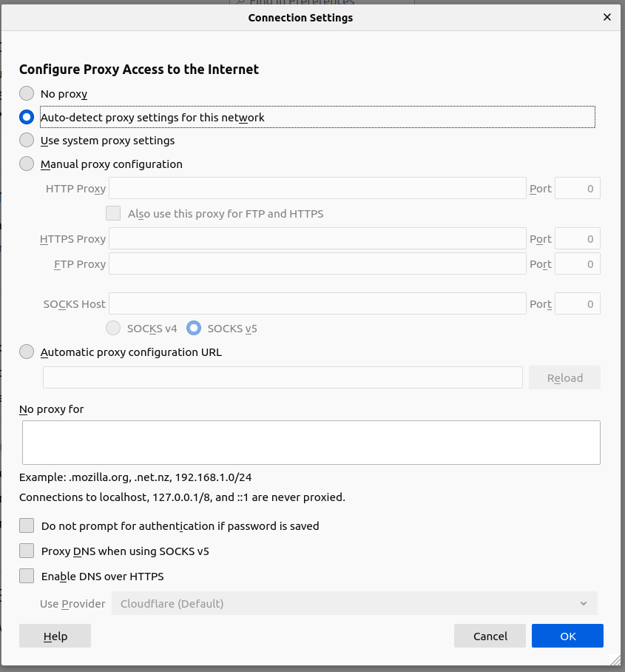Select "Use system proxy settings"
Screen dimensions: 625x672
tap(27, 141)
